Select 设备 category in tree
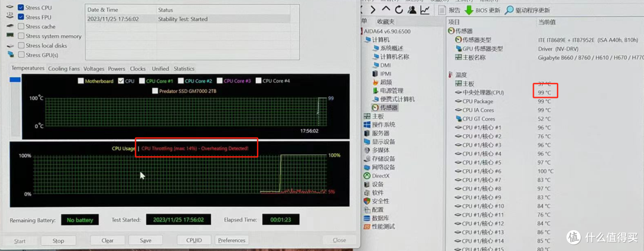Screen dimensions: 644x251 (x=374, y=184)
